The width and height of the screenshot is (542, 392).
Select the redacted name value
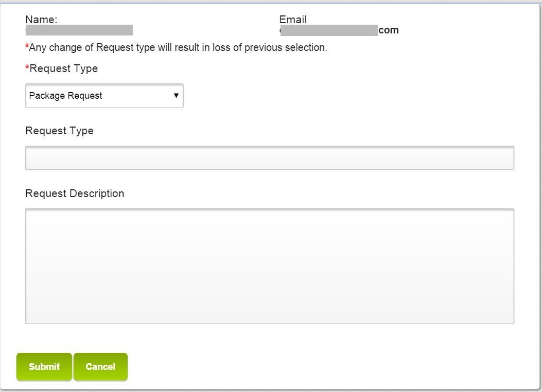(79, 30)
